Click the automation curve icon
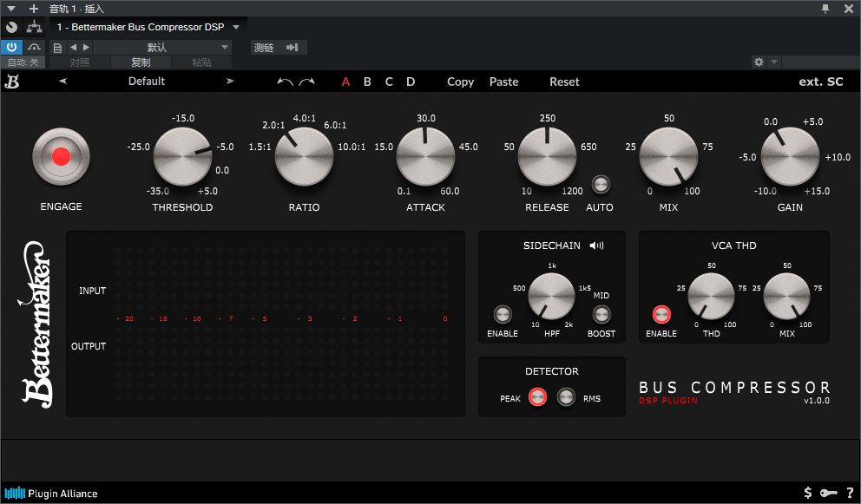This screenshot has width=861, height=504. [34, 48]
